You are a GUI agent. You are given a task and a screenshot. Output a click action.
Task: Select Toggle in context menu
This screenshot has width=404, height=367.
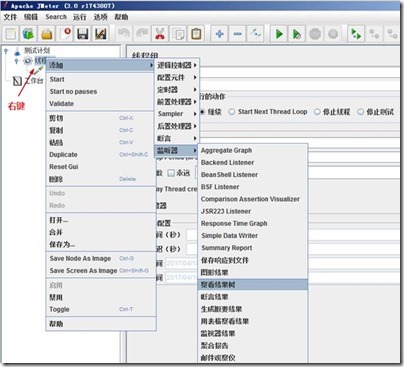(x=101, y=309)
